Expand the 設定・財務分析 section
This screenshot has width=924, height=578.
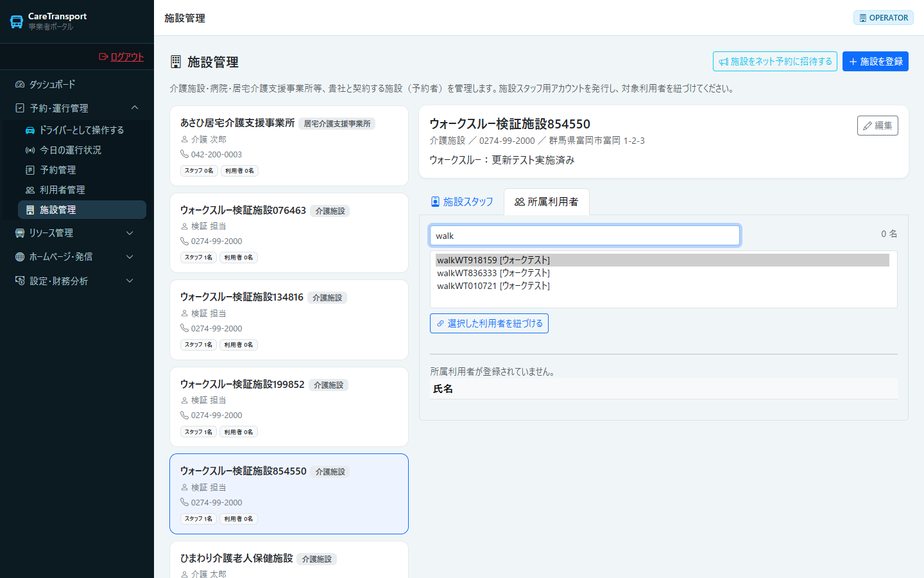coord(77,281)
